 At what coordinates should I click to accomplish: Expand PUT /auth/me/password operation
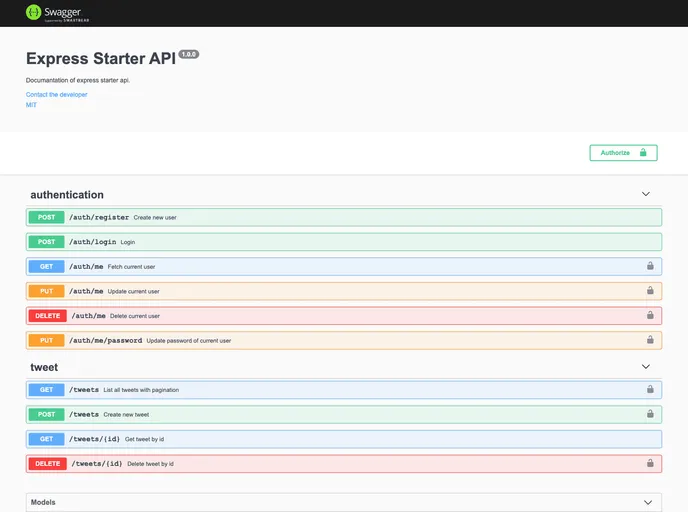pos(344,340)
